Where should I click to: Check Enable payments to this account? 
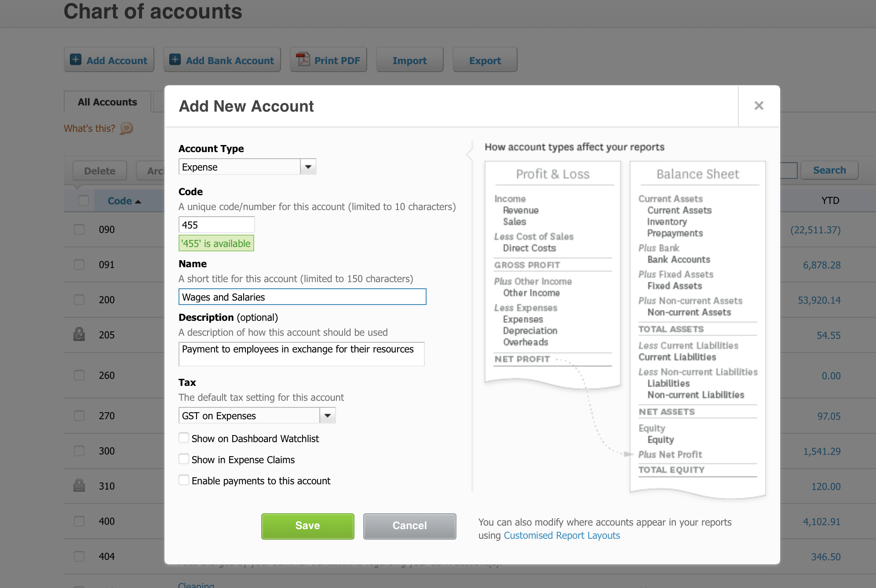[x=184, y=480]
